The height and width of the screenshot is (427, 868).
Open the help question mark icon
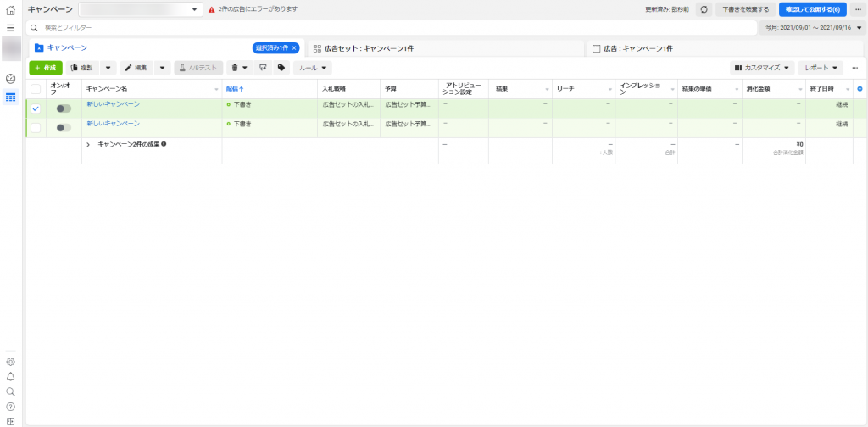(10, 407)
